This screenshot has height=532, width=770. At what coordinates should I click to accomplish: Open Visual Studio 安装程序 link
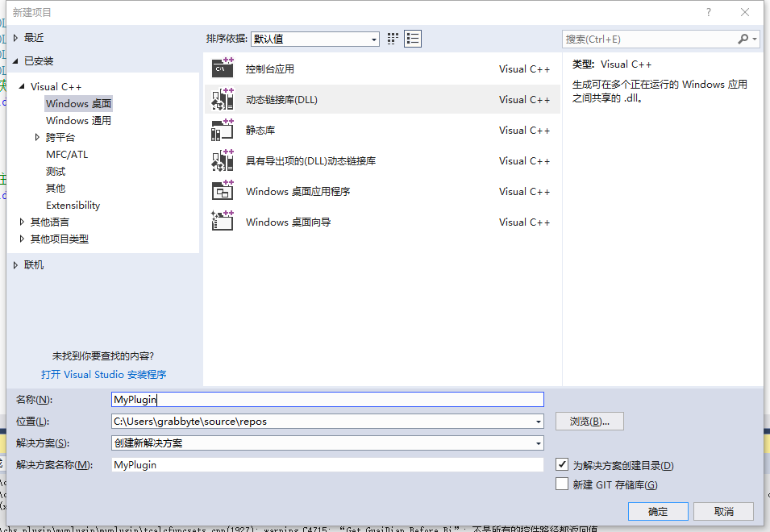click(x=104, y=375)
